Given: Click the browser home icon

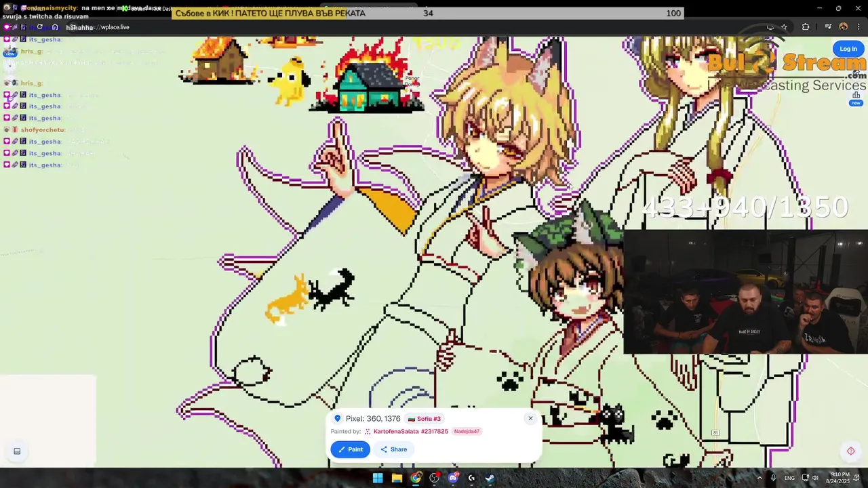Looking at the screenshot, I should pyautogui.click(x=55, y=27).
